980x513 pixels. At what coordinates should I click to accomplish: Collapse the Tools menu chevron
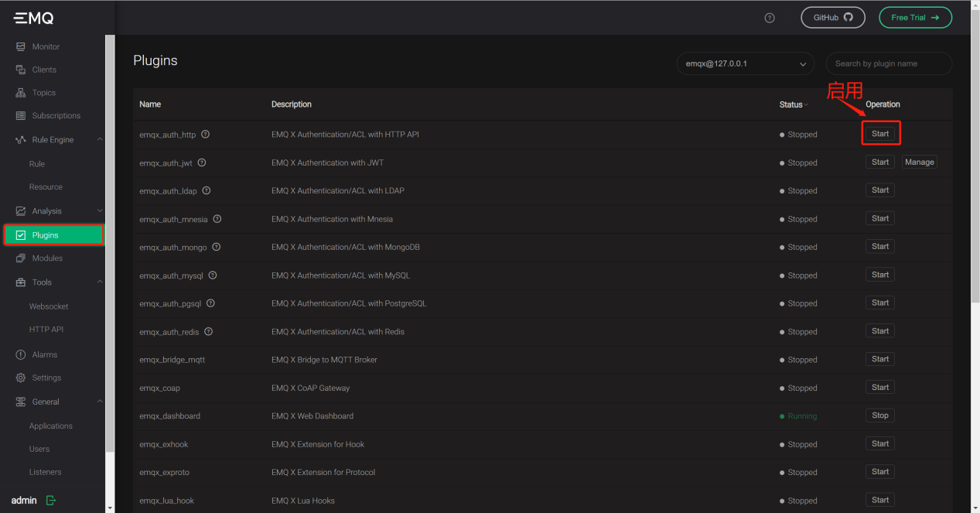[x=100, y=282]
